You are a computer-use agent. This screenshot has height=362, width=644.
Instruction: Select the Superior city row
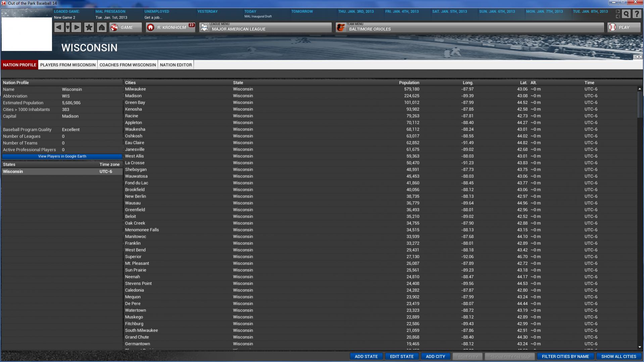(381, 257)
